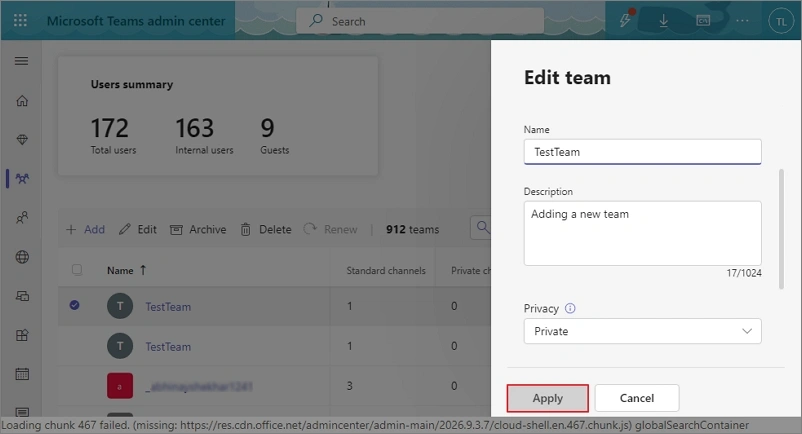The image size is (802, 434).
Task: Click the 9 Guests count
Action: tap(268, 128)
